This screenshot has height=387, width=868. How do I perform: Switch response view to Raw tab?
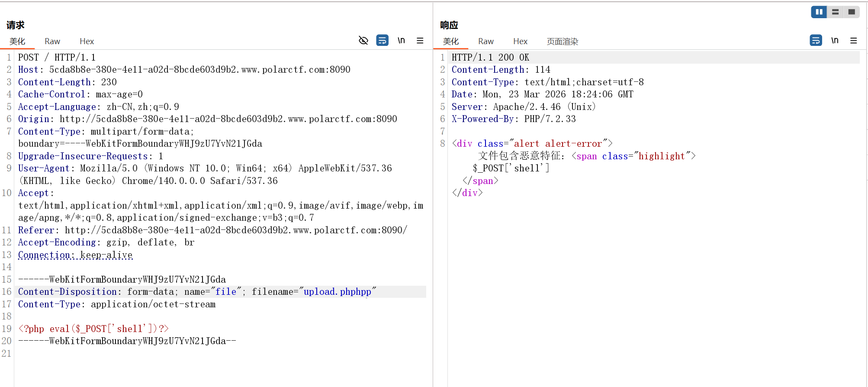(486, 42)
